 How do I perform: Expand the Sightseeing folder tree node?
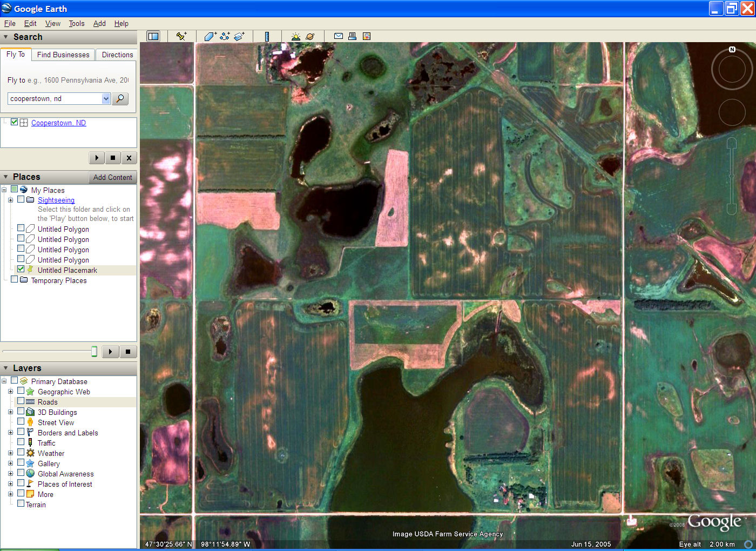[x=10, y=200]
